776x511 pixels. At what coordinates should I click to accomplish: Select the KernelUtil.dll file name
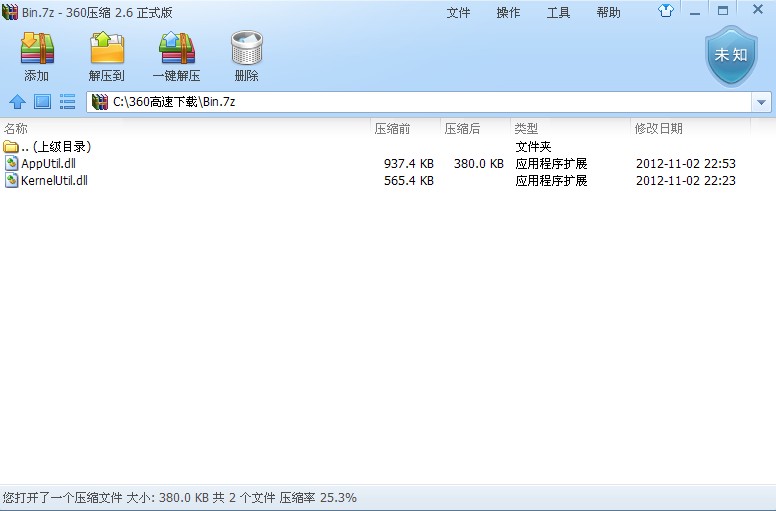click(x=54, y=181)
